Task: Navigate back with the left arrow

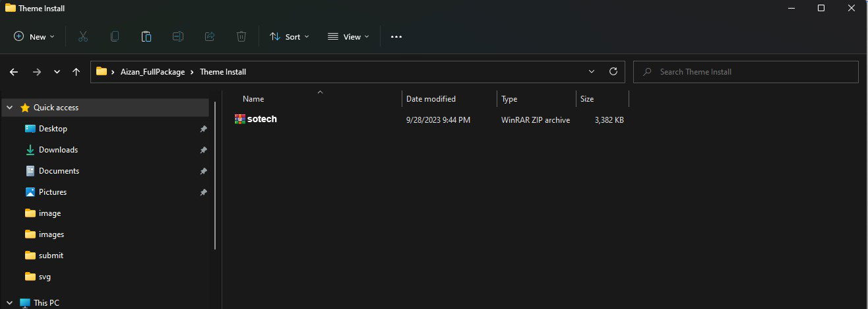Action: coord(14,72)
